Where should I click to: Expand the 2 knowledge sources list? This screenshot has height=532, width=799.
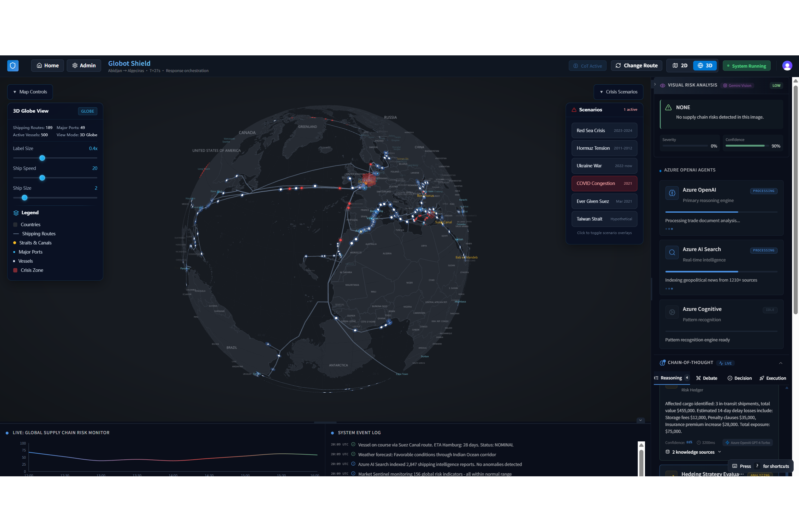click(x=693, y=452)
